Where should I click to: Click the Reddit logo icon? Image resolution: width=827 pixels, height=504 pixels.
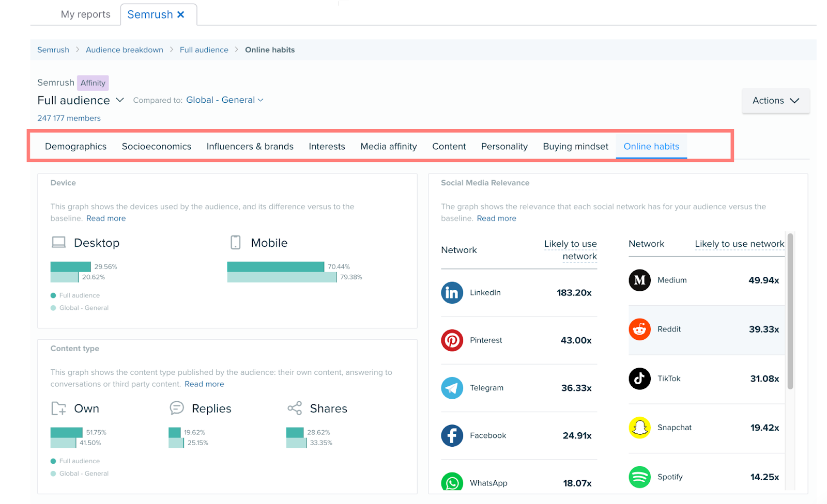click(x=639, y=329)
